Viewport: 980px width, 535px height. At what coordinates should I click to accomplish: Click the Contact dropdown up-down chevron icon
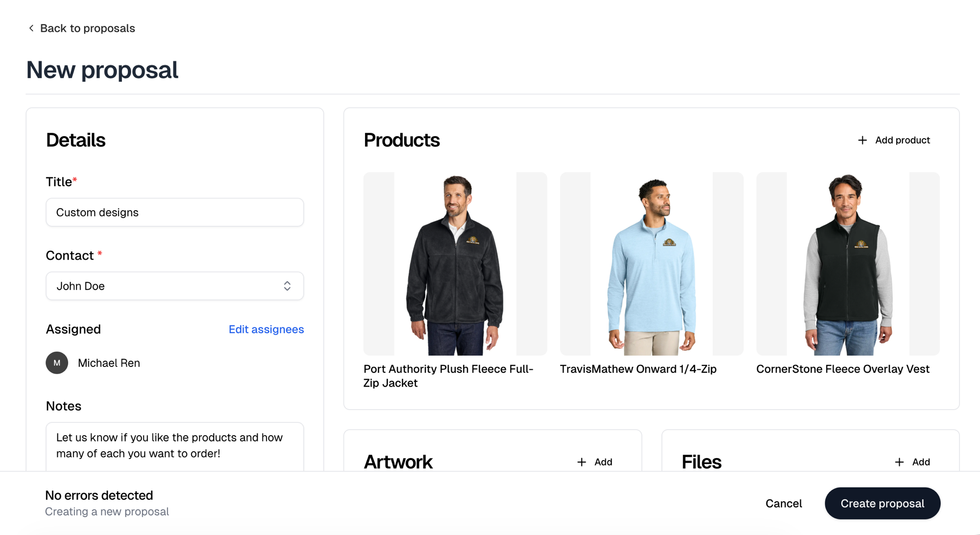tap(287, 286)
